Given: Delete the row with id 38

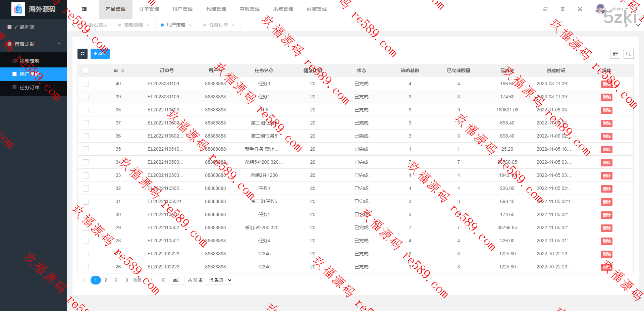Looking at the screenshot, I should pyautogui.click(x=606, y=110).
